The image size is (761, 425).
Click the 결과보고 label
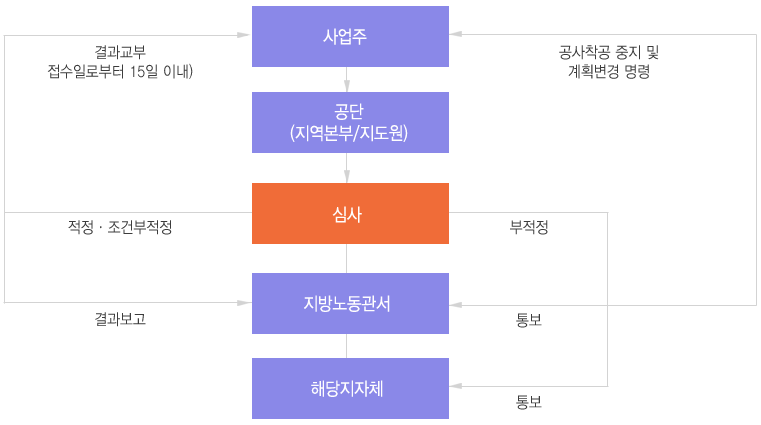120,319
